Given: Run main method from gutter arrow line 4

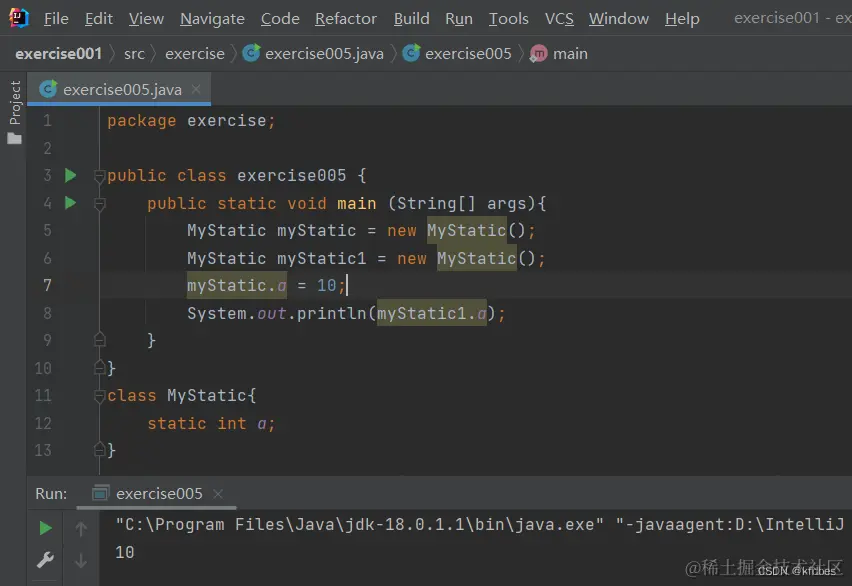Looking at the screenshot, I should 71,203.
